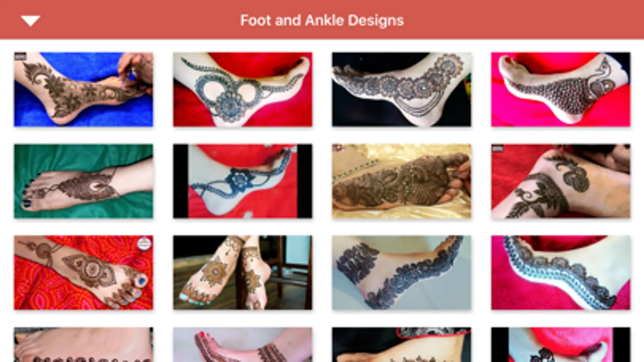The height and width of the screenshot is (362, 644).
Task: Select two feet mandala design by chair
Action: pyautogui.click(x=242, y=273)
